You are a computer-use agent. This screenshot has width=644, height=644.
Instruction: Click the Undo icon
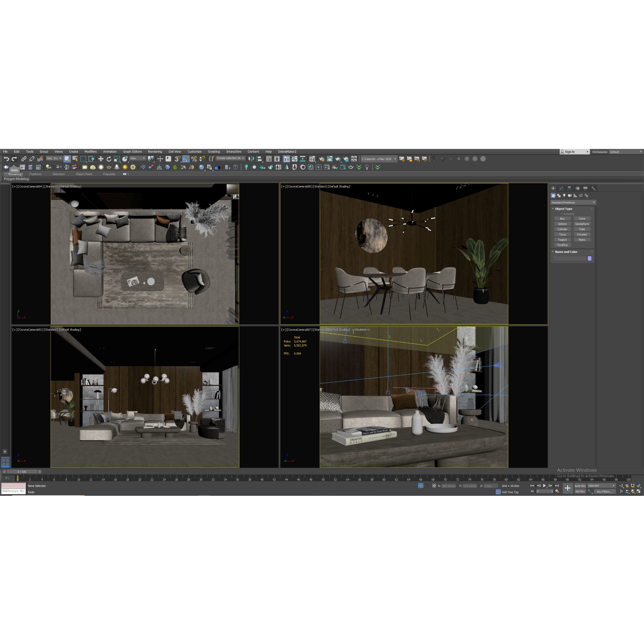point(7,159)
